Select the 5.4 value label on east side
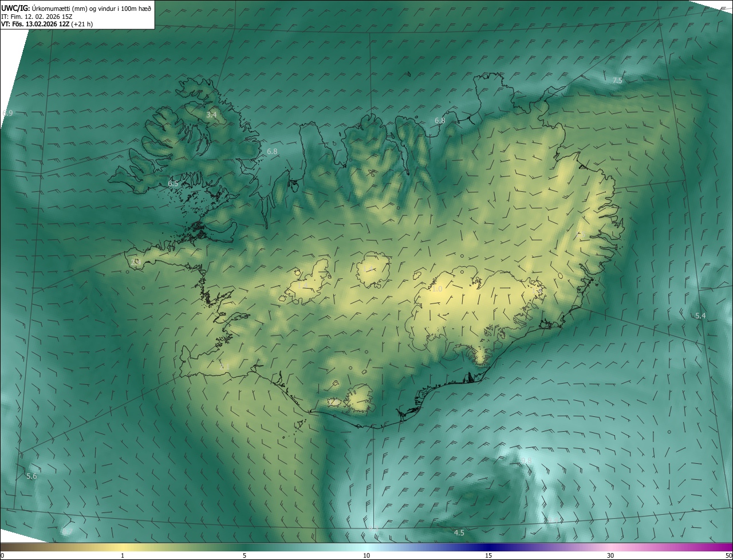The width and height of the screenshot is (733, 560). pos(700,316)
